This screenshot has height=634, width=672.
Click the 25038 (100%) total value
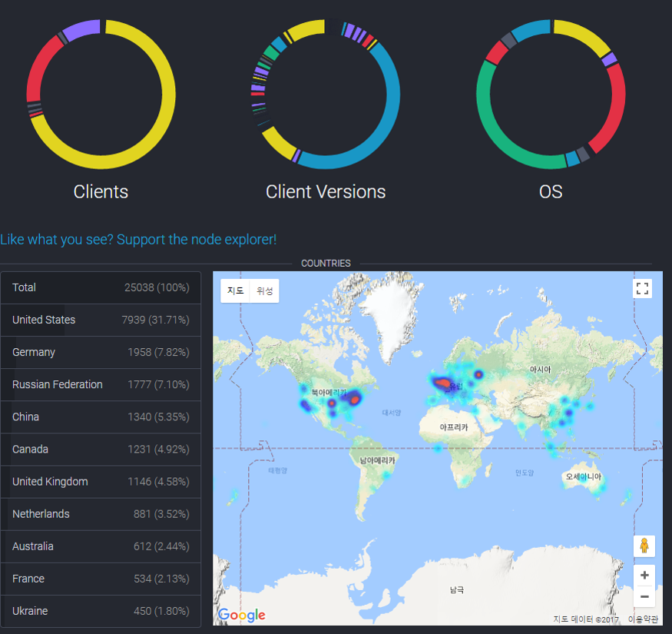tap(157, 287)
